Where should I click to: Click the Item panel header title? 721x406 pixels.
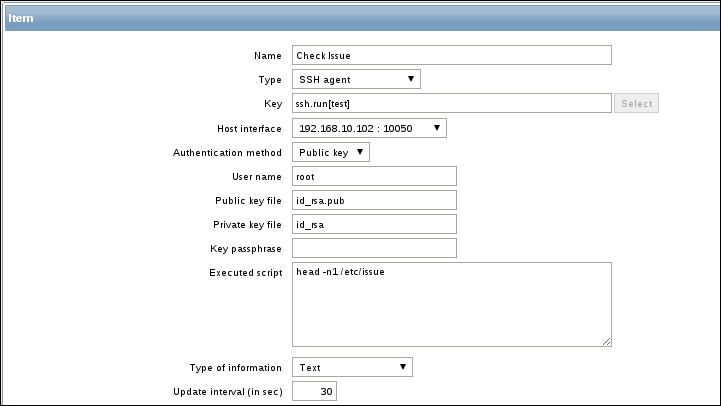point(24,19)
